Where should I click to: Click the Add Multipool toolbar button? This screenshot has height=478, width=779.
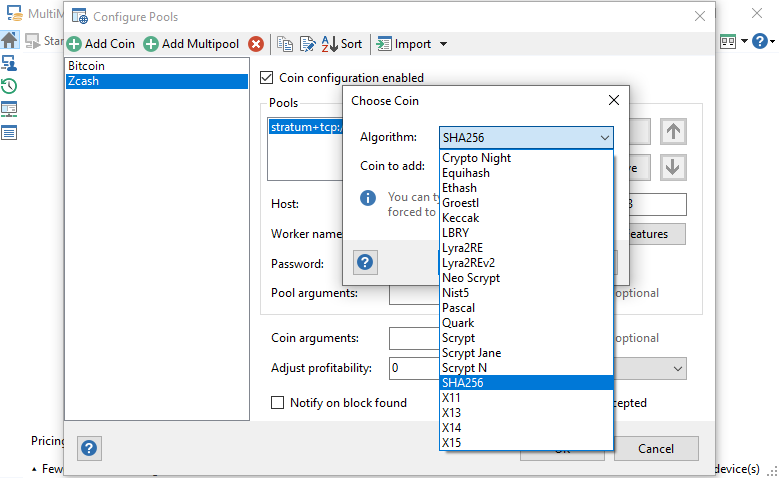[x=193, y=44]
